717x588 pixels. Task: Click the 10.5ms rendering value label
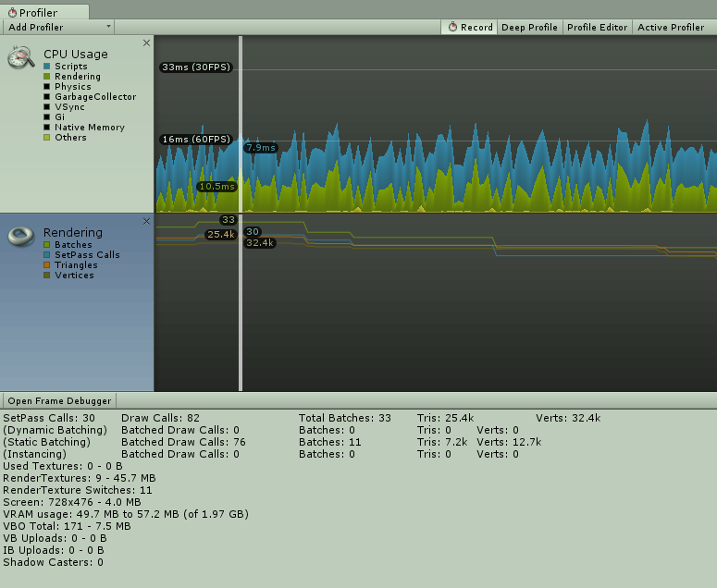[x=216, y=187]
